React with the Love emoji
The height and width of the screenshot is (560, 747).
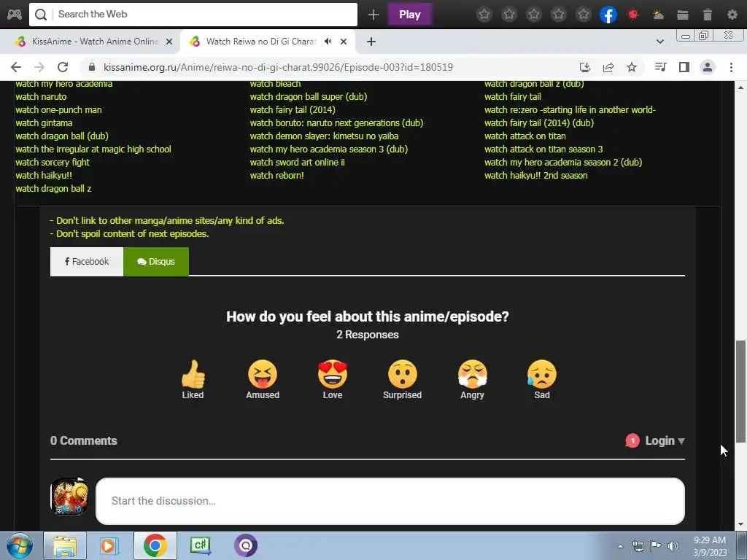(x=333, y=379)
